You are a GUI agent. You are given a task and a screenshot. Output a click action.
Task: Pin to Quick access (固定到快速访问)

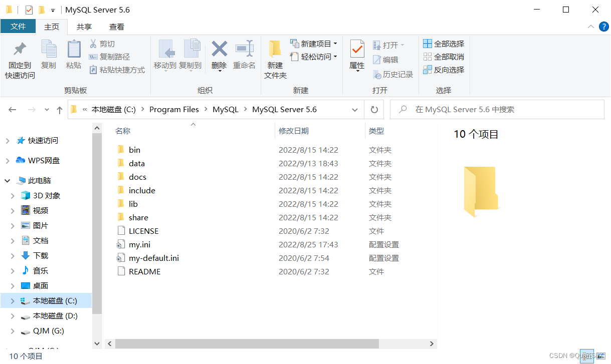(20, 59)
